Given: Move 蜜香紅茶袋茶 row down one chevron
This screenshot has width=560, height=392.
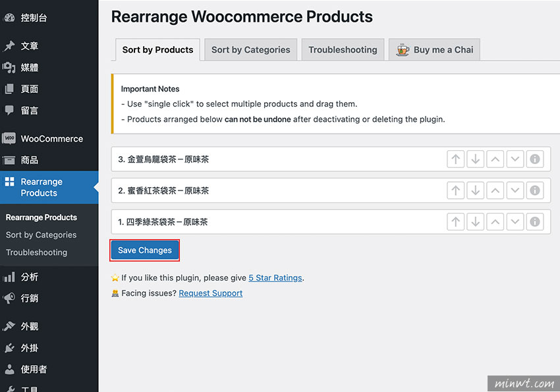Looking at the screenshot, I should (x=515, y=190).
